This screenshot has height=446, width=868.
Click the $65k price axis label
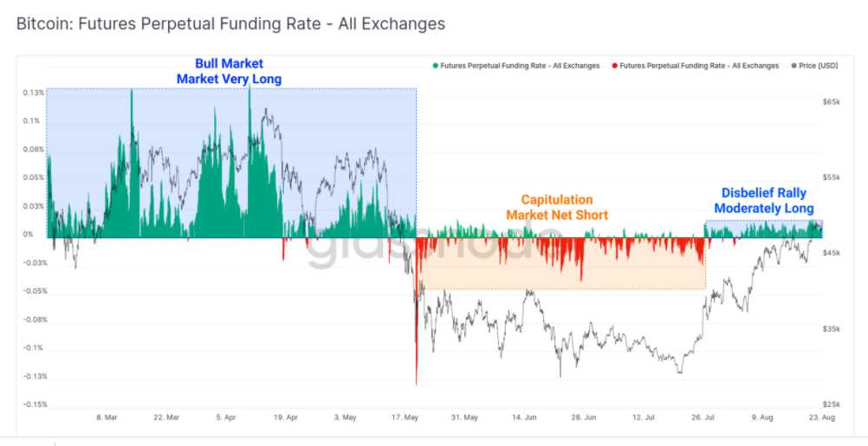(831, 102)
